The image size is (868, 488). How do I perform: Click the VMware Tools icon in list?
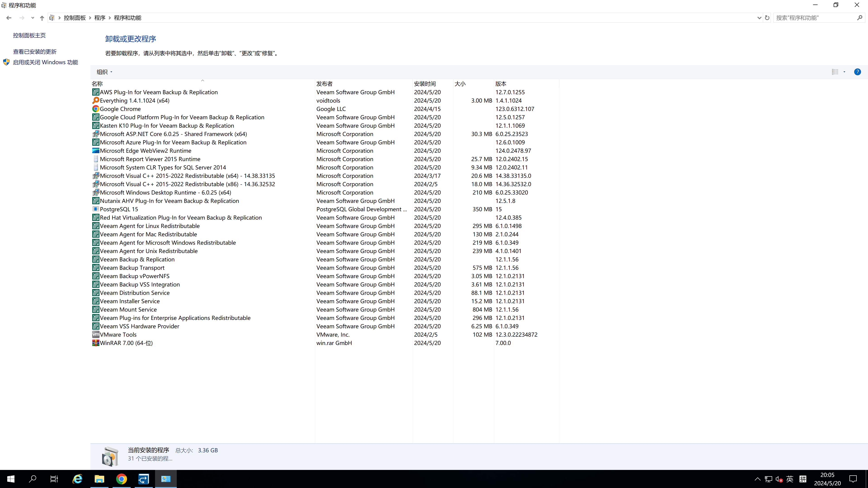click(96, 334)
